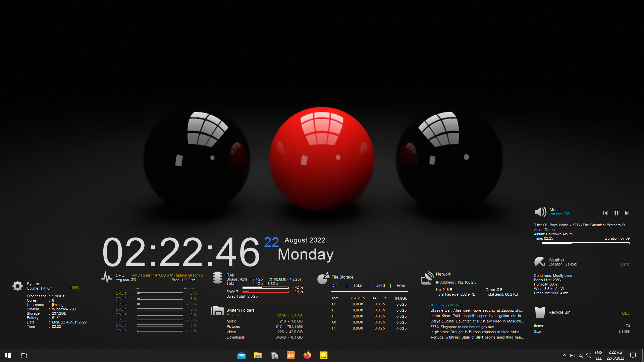
Task: Click the Network satellite icon
Action: tap(427, 278)
